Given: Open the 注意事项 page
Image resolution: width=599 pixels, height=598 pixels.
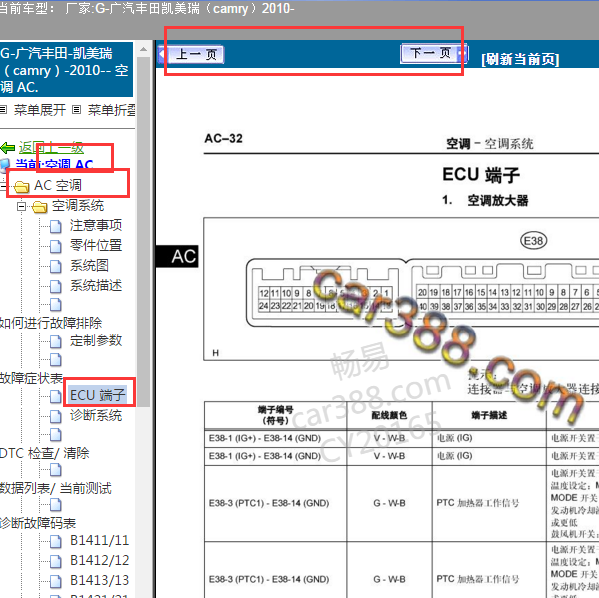Looking at the screenshot, I should coord(96,225).
